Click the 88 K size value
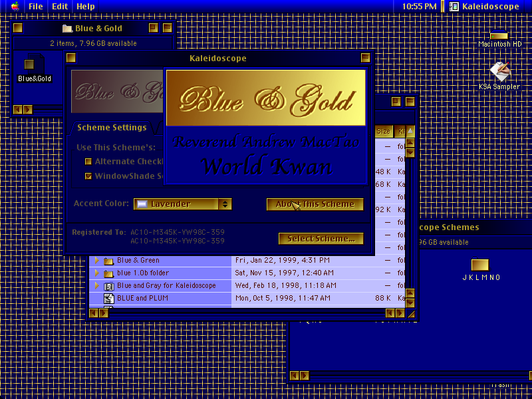This screenshot has height=399, width=532. point(383,298)
